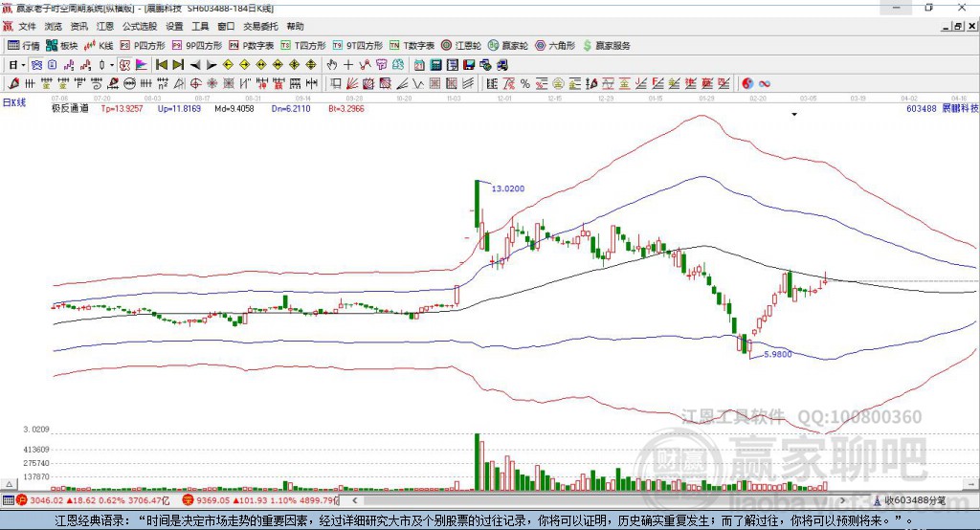The width and height of the screenshot is (980, 530).
Task: Click the blue infinity loop icon
Action: point(765,83)
